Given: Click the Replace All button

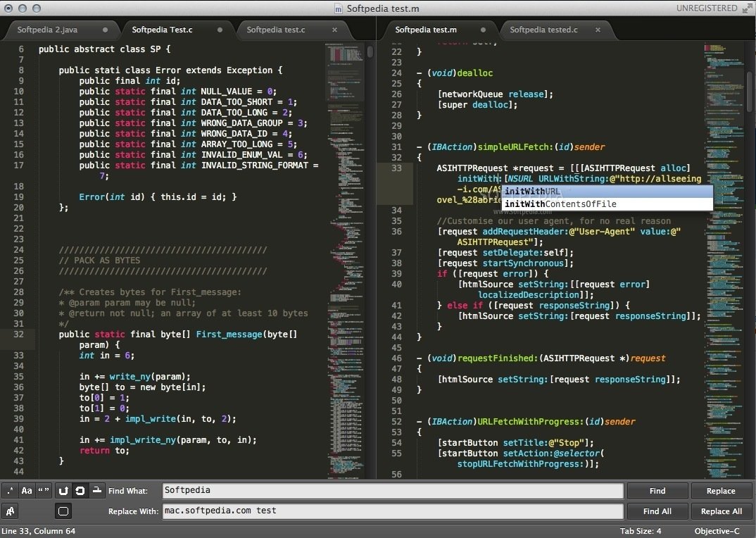Looking at the screenshot, I should pyautogui.click(x=722, y=511).
